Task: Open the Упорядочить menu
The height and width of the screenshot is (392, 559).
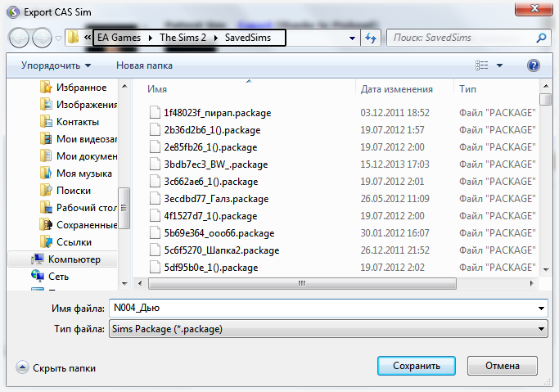Action: coord(56,65)
